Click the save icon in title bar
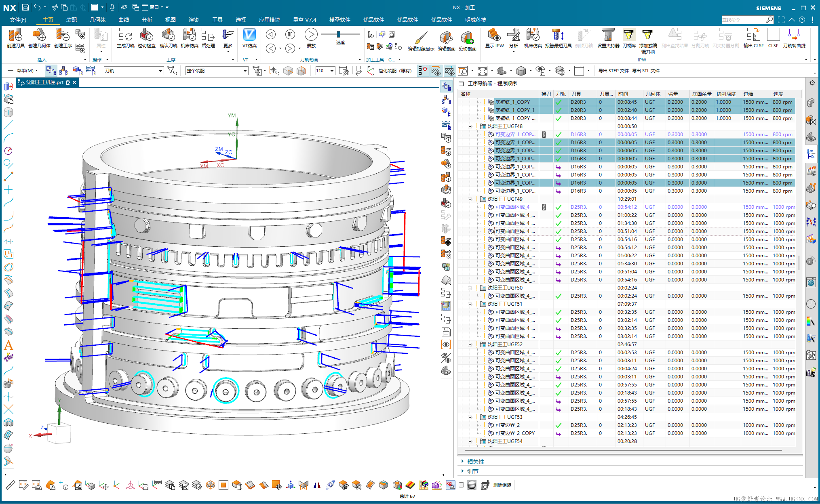 25,7
